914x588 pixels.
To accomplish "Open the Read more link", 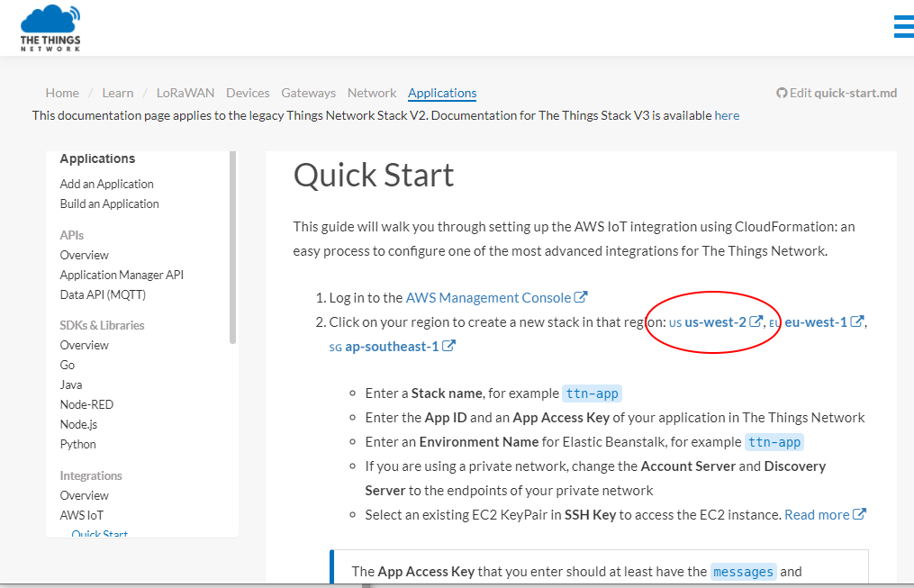I will coord(817,514).
